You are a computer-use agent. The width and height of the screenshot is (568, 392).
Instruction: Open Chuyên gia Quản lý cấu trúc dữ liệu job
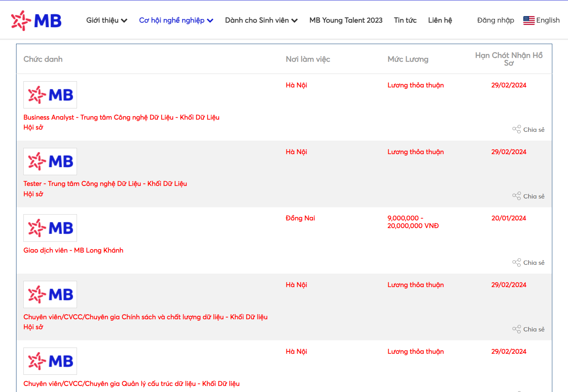tap(131, 384)
